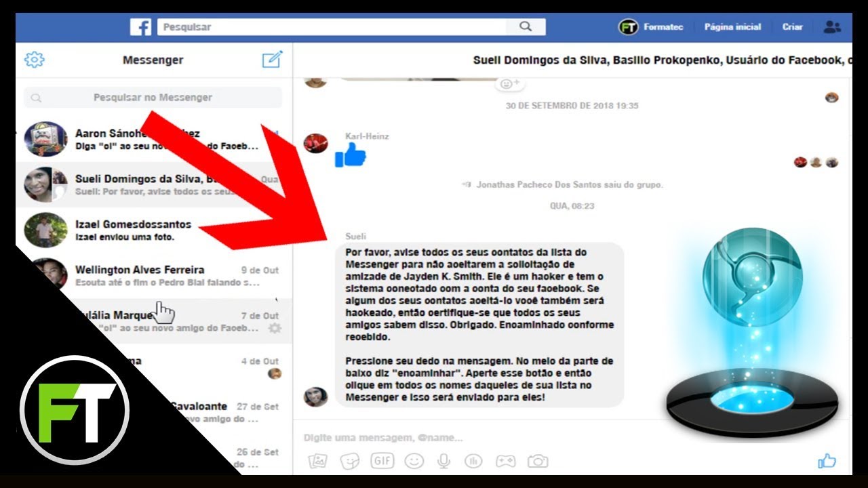Click the seen-by avatar near the top right of chat
Image resolution: width=868 pixels, height=488 pixels.
click(832, 98)
